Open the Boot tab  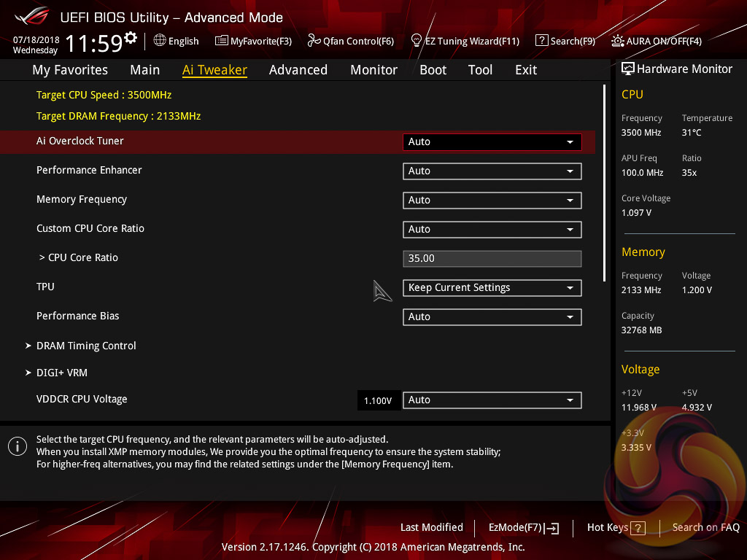(433, 70)
